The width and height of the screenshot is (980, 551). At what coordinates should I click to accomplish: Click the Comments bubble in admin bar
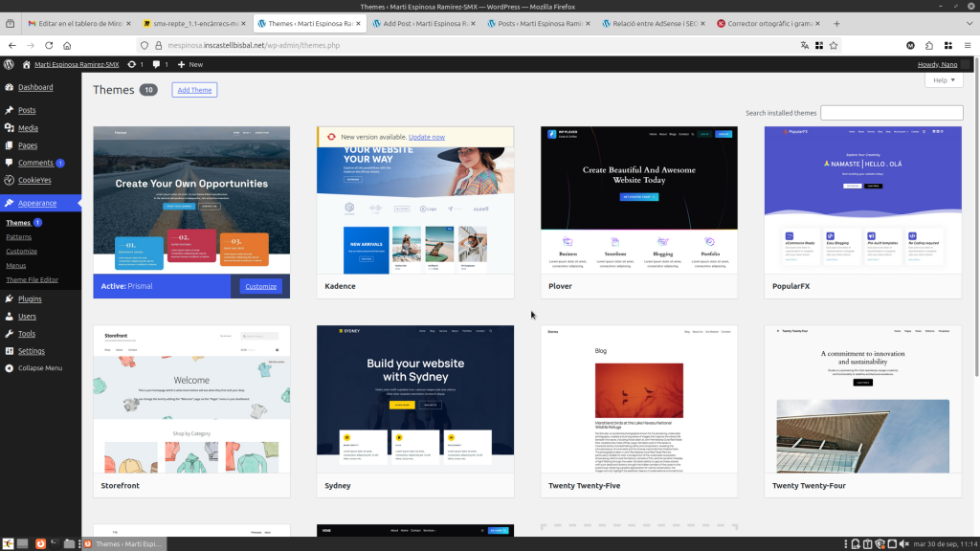pos(160,64)
